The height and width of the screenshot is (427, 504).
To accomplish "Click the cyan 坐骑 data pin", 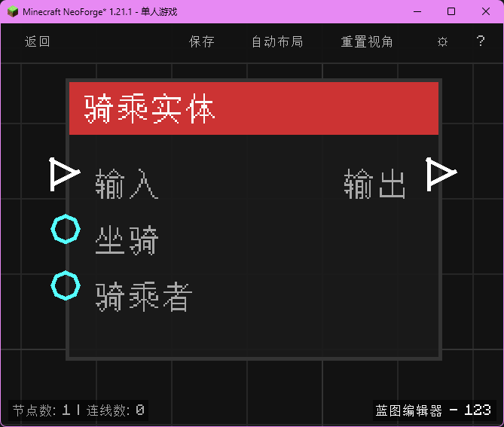I will pos(66,229).
